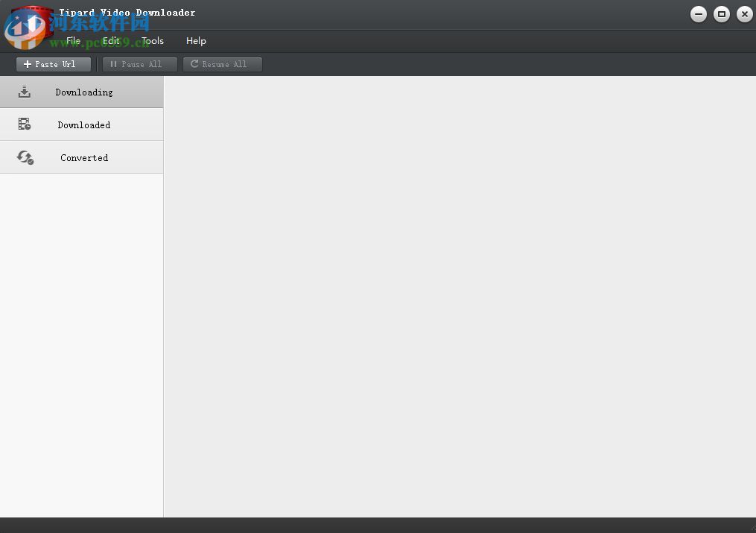Minimize the application window
Viewport: 756px width, 533px height.
pos(698,13)
